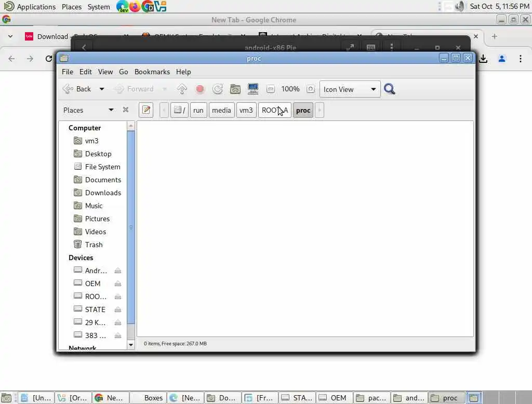Click the root slash path button

click(179, 110)
